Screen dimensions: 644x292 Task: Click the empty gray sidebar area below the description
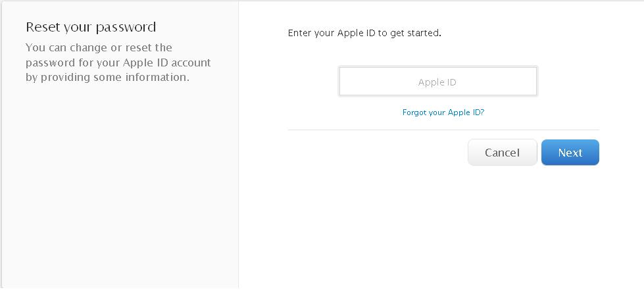point(118,197)
